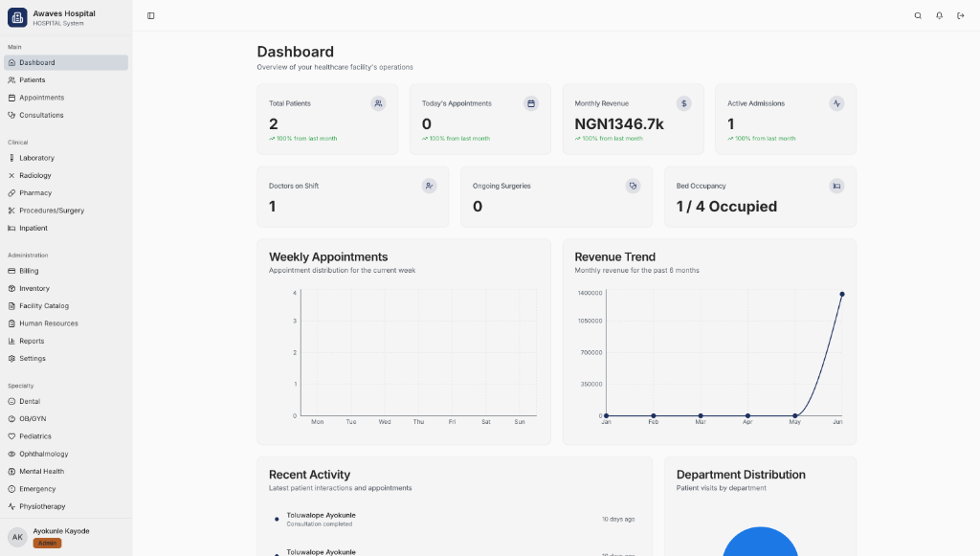Click the Total Patients card users icon
Image resolution: width=980 pixels, height=556 pixels.
point(378,103)
